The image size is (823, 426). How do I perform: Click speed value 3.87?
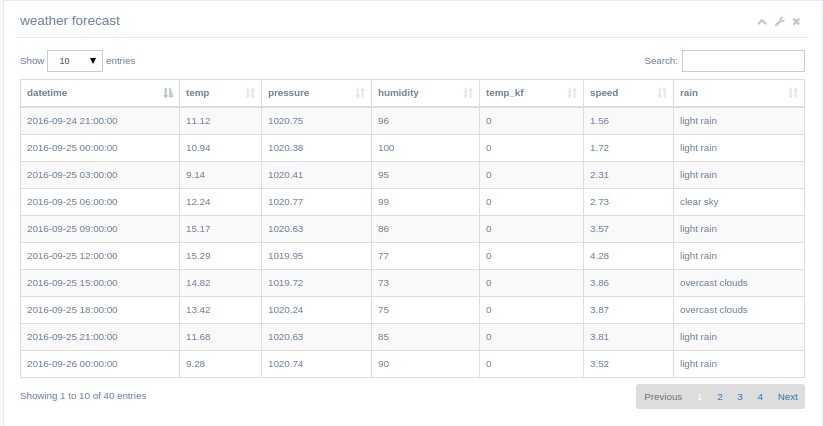[599, 310]
